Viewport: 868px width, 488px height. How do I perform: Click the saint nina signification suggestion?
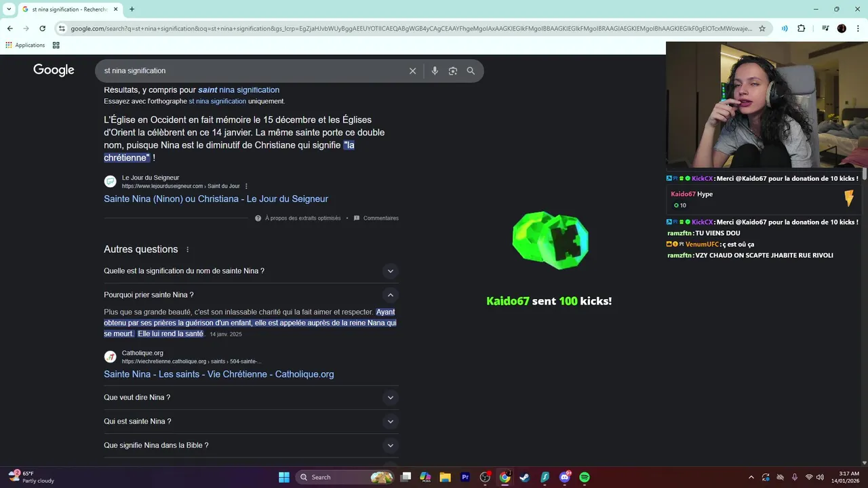[239, 90]
